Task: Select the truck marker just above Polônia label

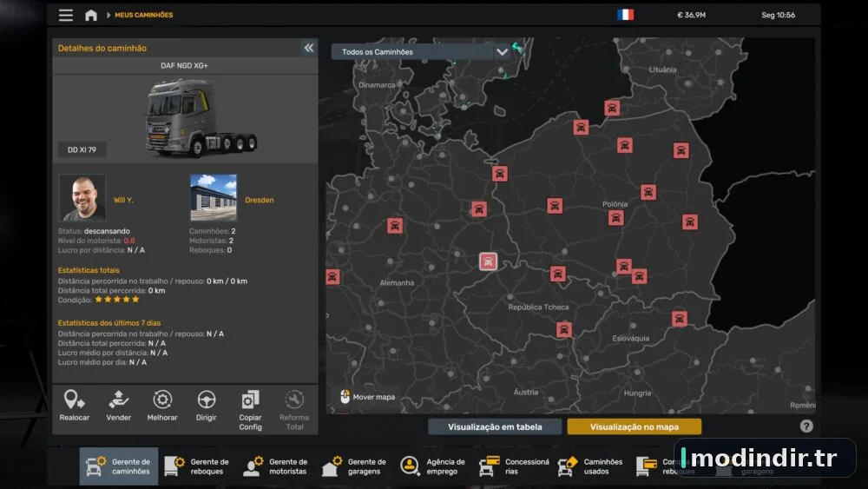Action: (648, 192)
